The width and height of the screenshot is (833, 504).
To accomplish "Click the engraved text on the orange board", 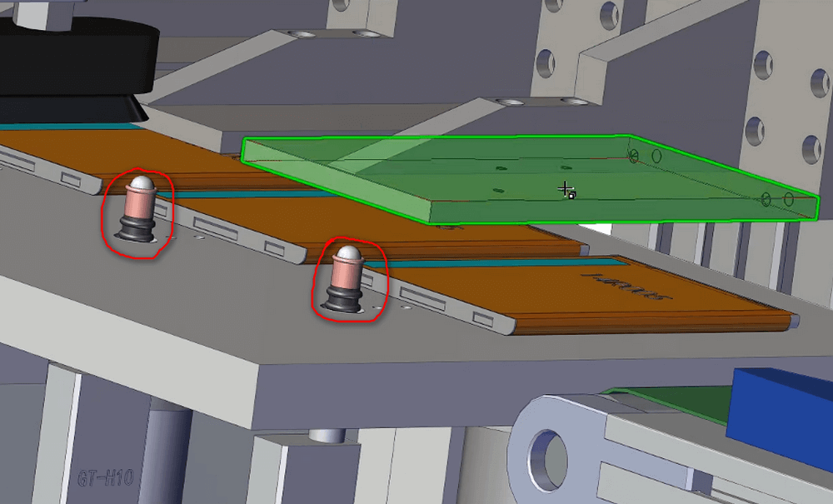I will [625, 286].
